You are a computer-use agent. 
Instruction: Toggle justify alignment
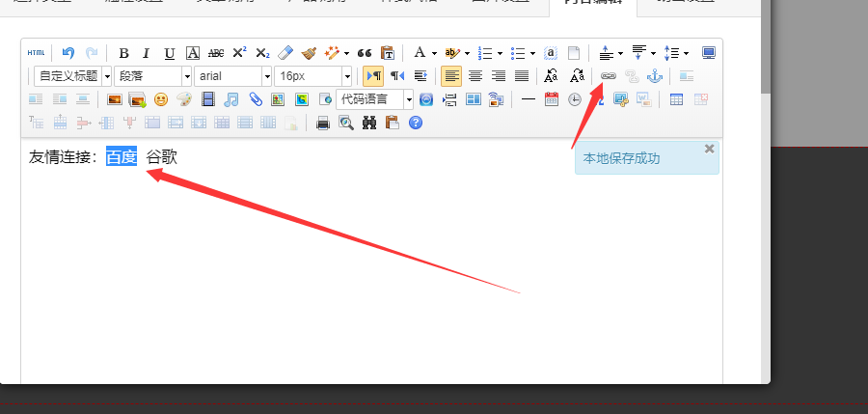tap(522, 76)
